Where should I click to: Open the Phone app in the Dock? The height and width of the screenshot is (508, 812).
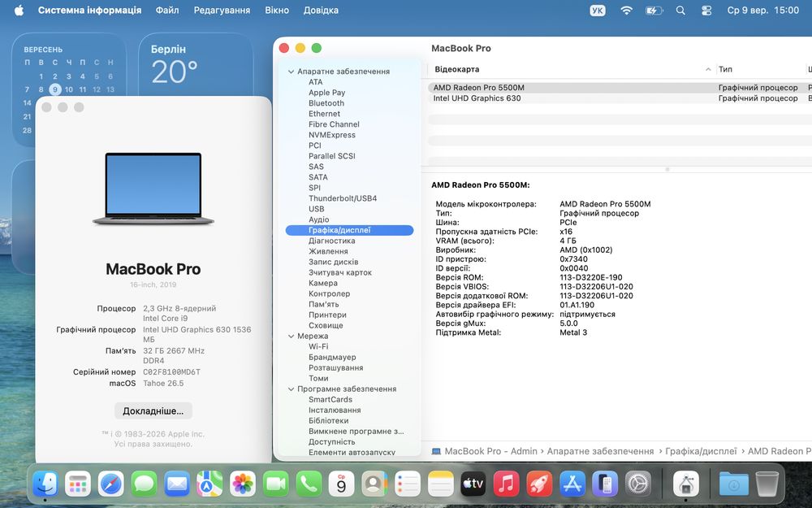tap(309, 484)
